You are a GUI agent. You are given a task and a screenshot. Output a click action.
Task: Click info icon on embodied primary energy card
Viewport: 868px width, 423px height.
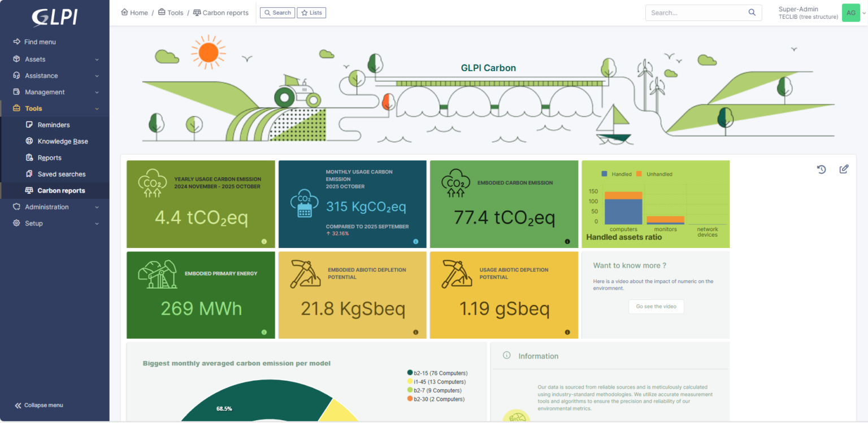point(264,332)
